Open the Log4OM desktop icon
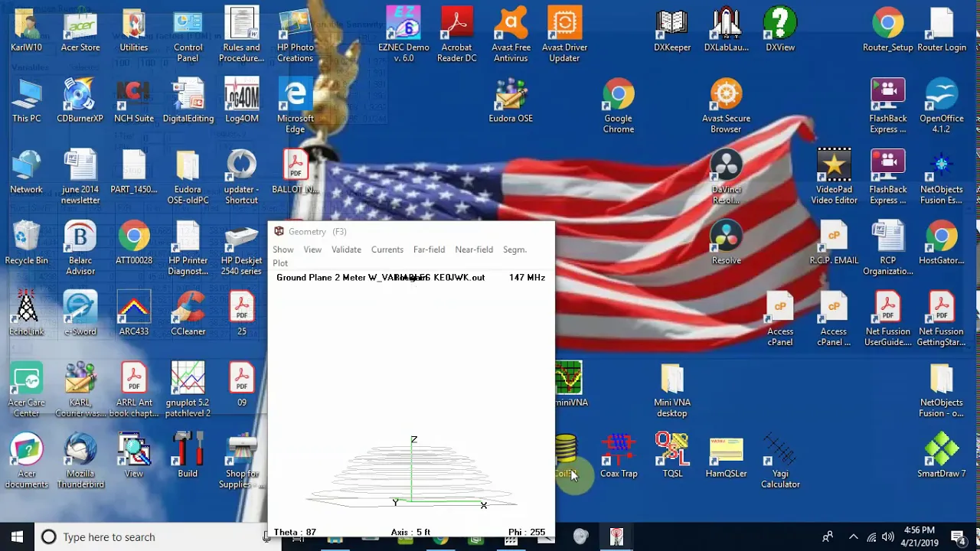The height and width of the screenshot is (551, 980). click(x=241, y=100)
